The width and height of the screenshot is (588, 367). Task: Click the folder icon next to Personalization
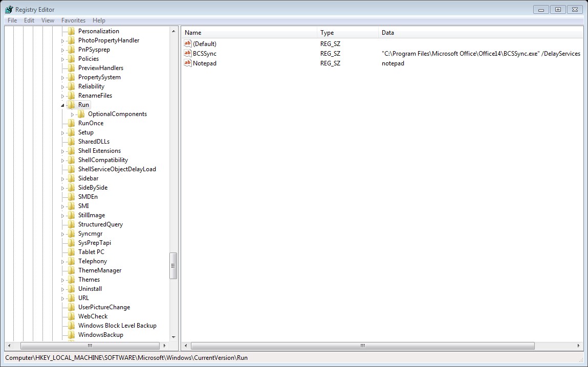[71, 31]
